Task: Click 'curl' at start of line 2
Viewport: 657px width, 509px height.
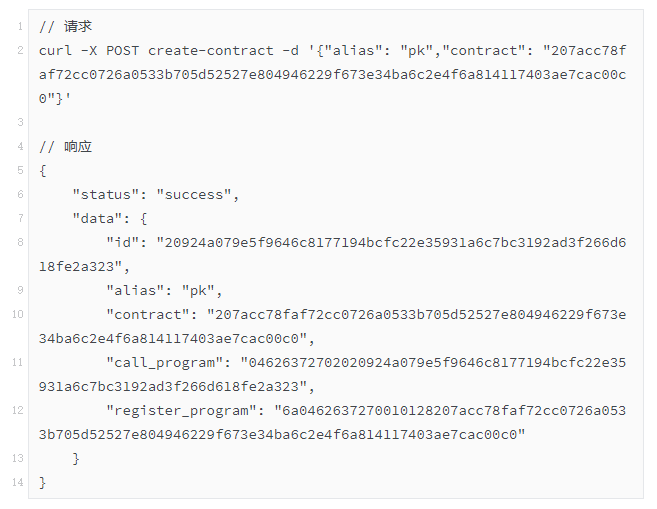Action: click(x=55, y=51)
